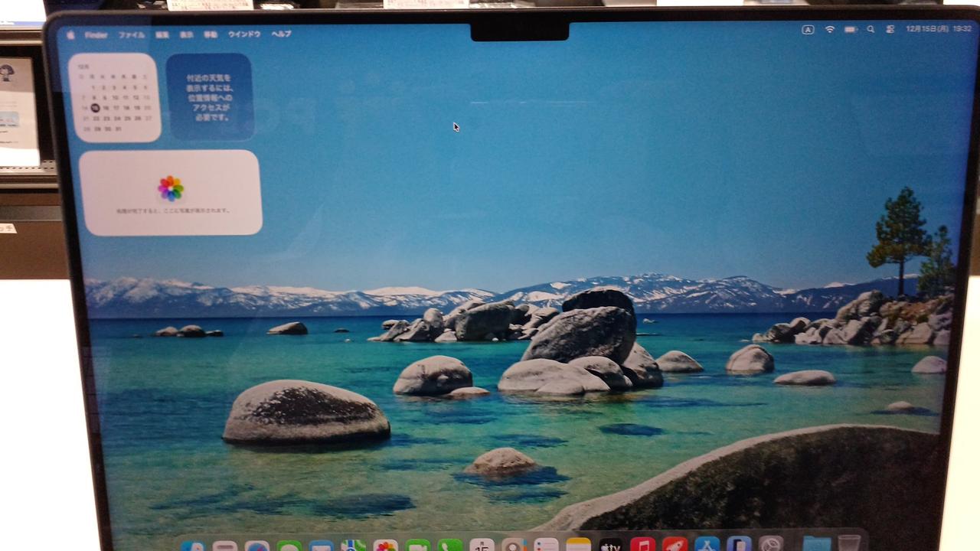Open Control Center from menu bar

point(890,29)
